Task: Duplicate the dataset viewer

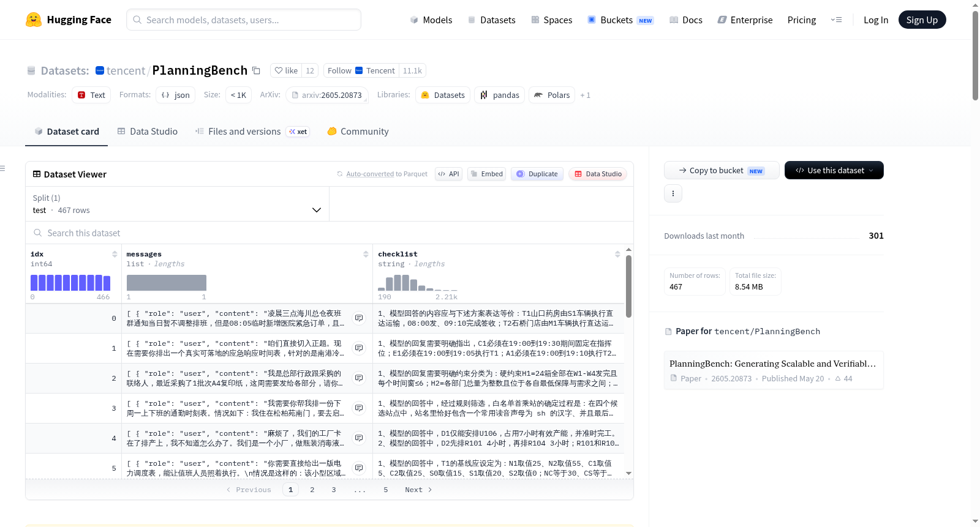Action: [537, 174]
